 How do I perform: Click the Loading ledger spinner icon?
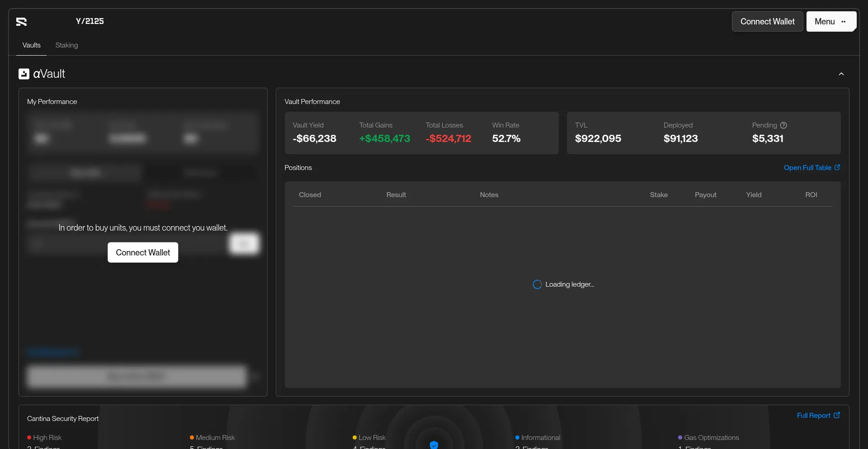[x=537, y=284]
